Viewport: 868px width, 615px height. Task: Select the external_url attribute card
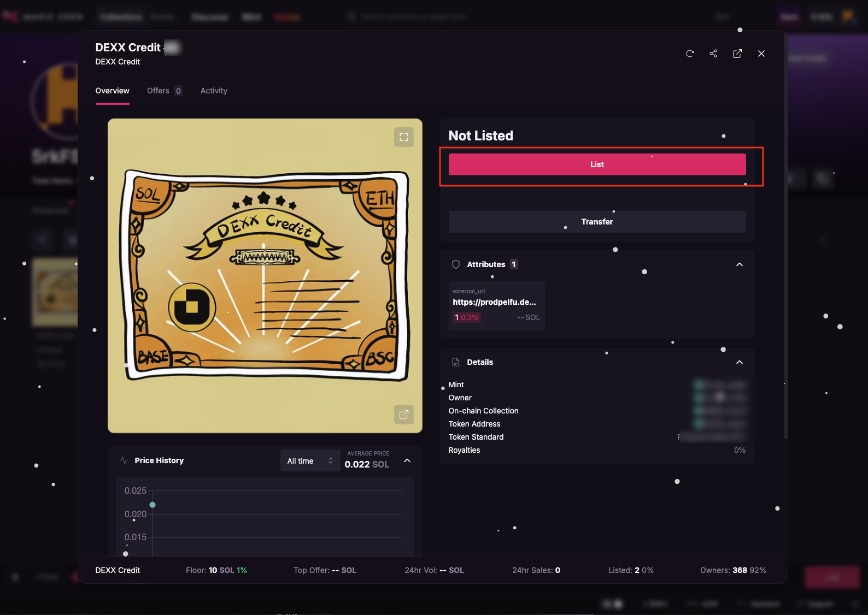(x=496, y=306)
